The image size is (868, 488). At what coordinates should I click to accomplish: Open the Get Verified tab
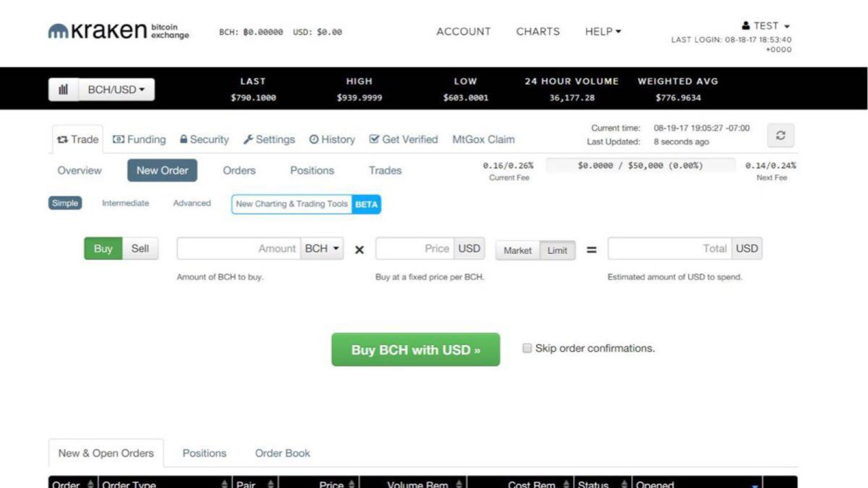coord(404,139)
